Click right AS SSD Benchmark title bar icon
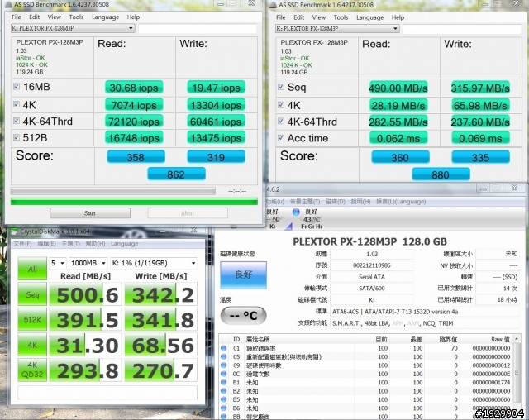This screenshot has height=420, width=529. pos(273,5)
